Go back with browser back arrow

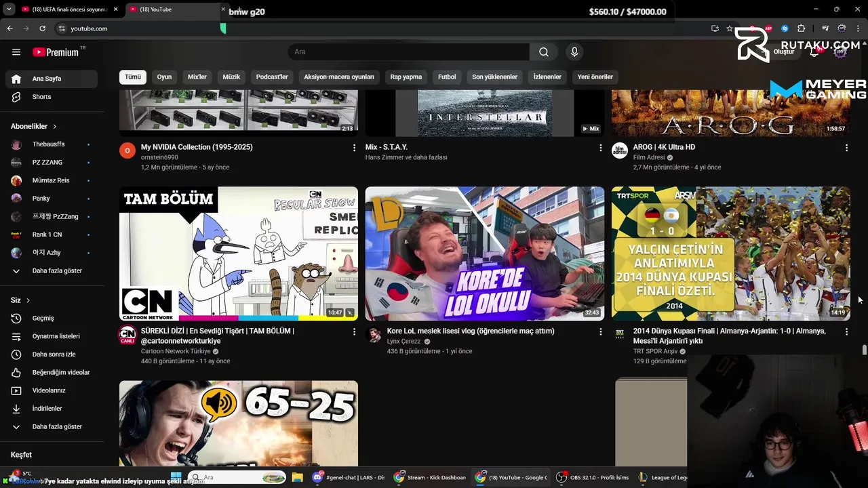[9, 28]
